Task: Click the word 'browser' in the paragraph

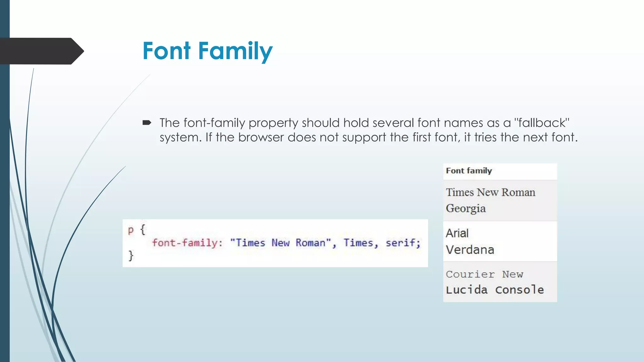Action: click(x=261, y=137)
